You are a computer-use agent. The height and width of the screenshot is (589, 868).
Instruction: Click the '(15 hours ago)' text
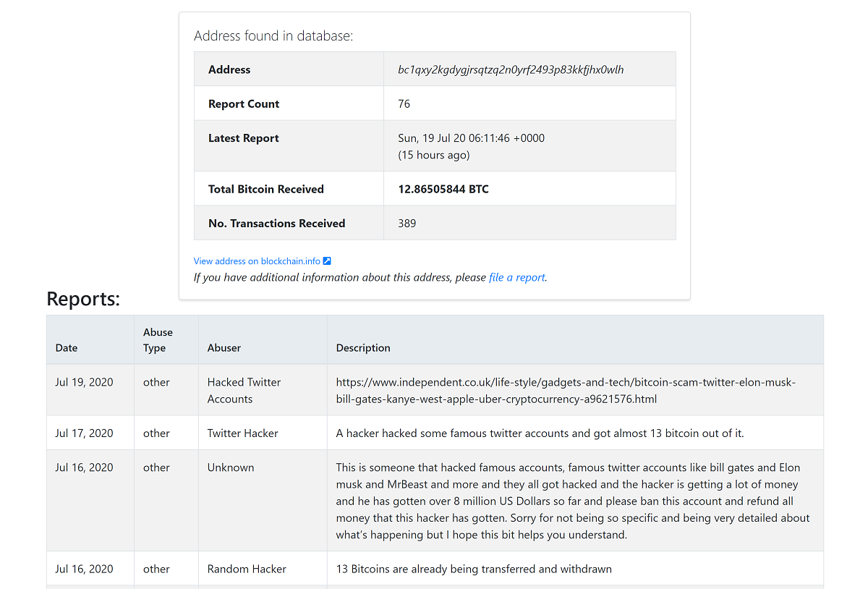coord(434,155)
